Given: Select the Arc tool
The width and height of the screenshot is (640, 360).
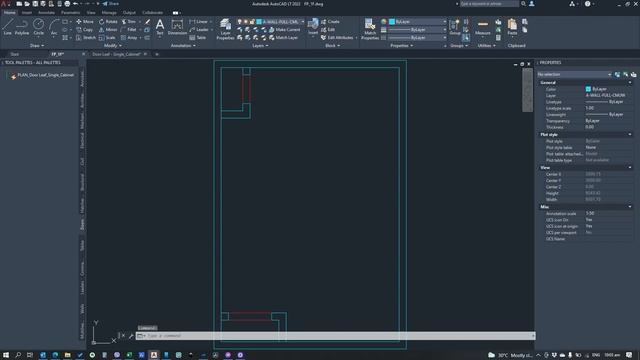Looking at the screenshot, I should tap(54, 27).
